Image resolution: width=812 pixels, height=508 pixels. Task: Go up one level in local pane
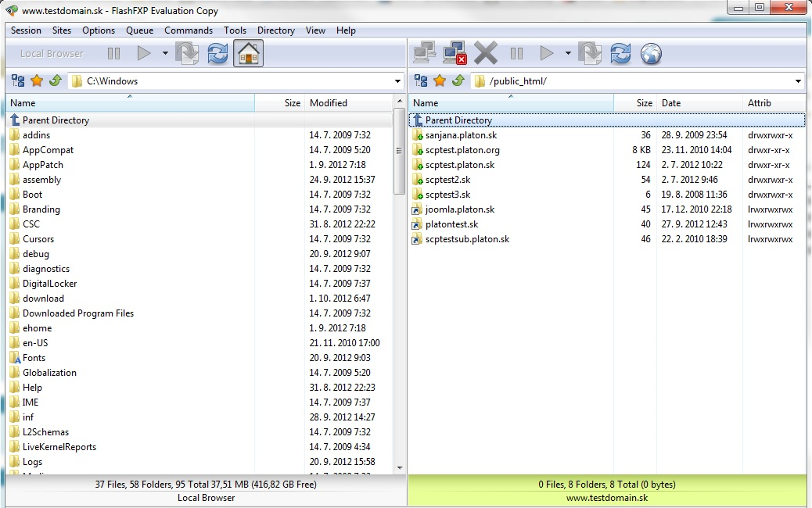[56, 80]
